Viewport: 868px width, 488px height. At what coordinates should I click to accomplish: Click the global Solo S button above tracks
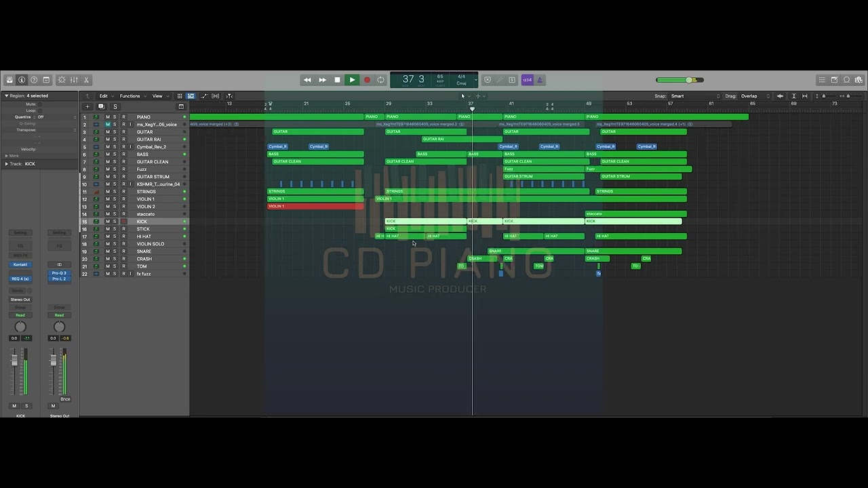click(115, 106)
